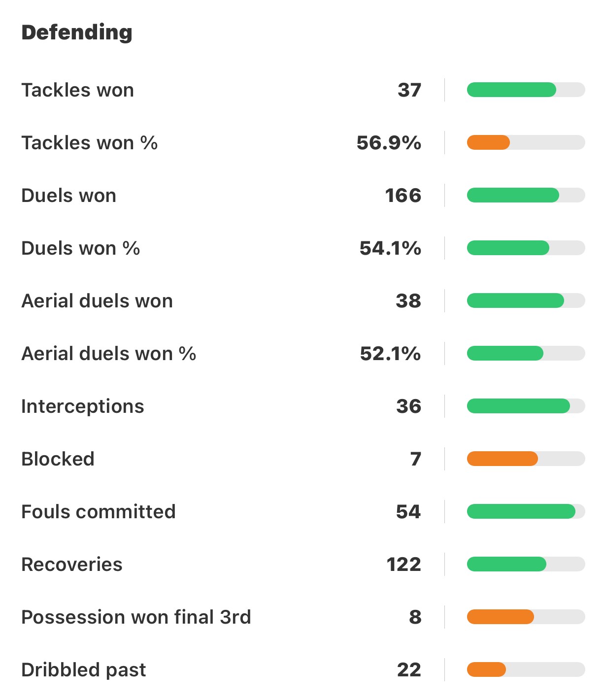The image size is (604, 700).
Task: Select Possession won final 3rd label
Action: [x=136, y=617]
